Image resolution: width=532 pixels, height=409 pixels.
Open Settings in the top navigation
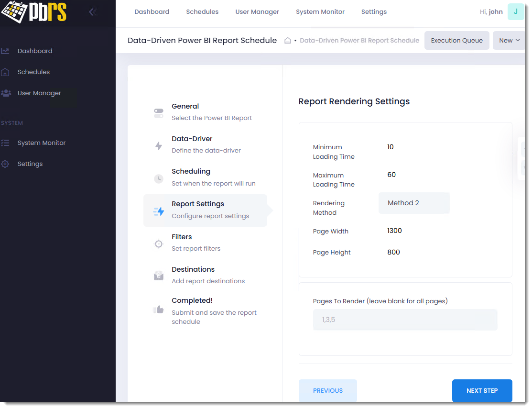click(374, 11)
